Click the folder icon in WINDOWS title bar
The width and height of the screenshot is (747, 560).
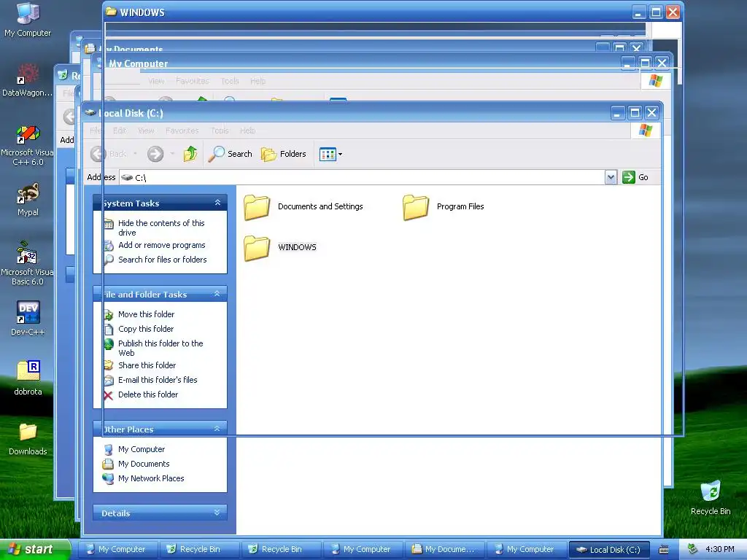click(x=112, y=12)
